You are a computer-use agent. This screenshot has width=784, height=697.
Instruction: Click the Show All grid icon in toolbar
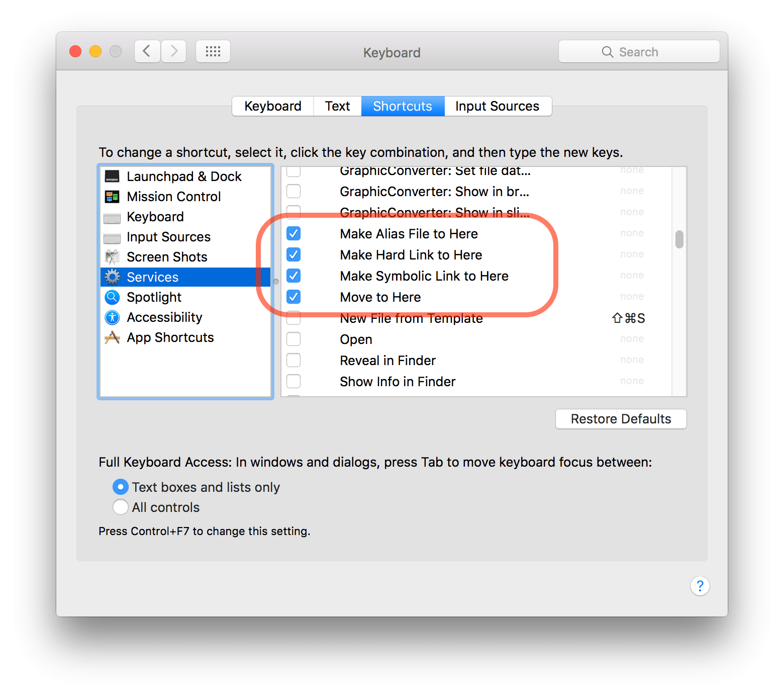click(213, 51)
